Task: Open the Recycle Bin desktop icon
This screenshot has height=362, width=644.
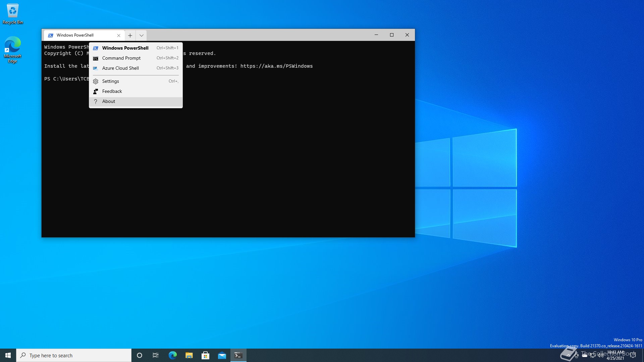Action: (x=13, y=14)
